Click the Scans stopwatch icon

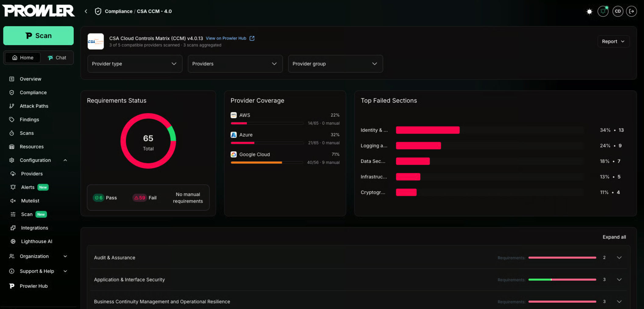[12, 133]
